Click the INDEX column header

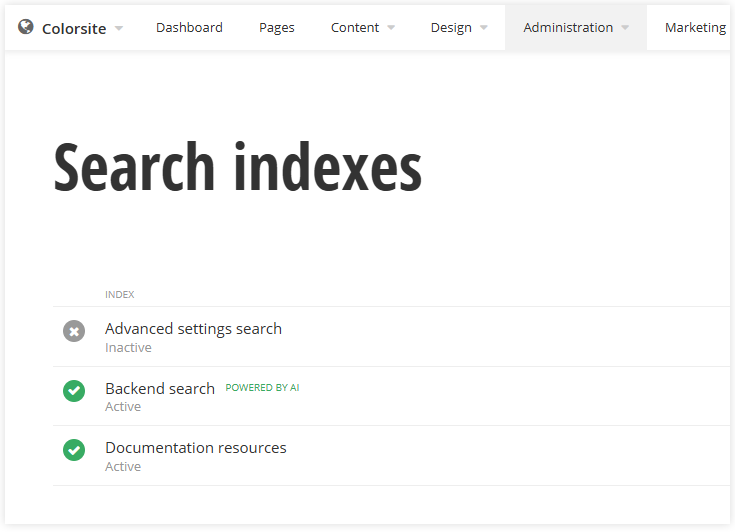(120, 295)
